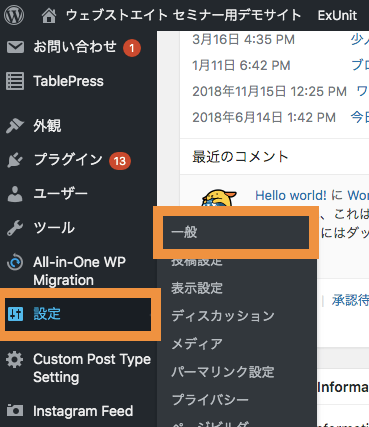This screenshot has height=427, width=369.
Task: Select プライバシー in the settings submenu
Action: [210, 399]
